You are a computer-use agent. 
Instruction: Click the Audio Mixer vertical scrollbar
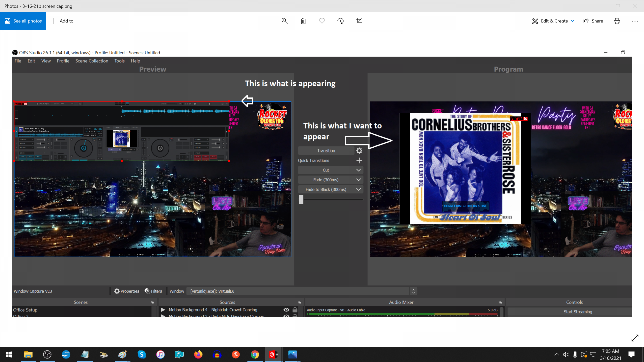click(502, 312)
